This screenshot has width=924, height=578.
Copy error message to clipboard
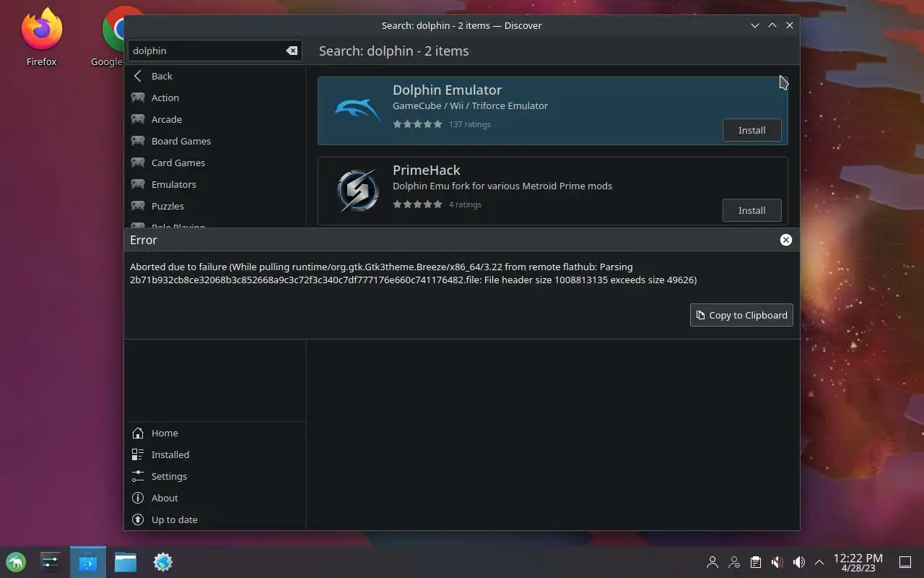tap(741, 315)
